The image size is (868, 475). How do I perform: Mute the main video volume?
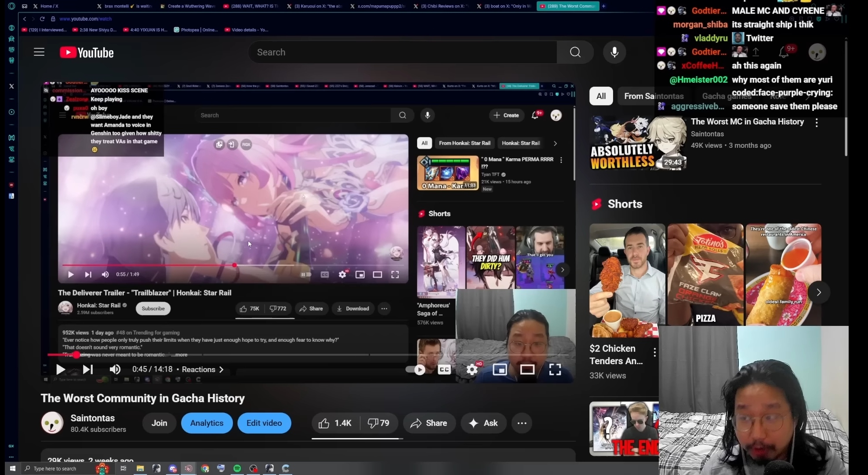(115, 369)
